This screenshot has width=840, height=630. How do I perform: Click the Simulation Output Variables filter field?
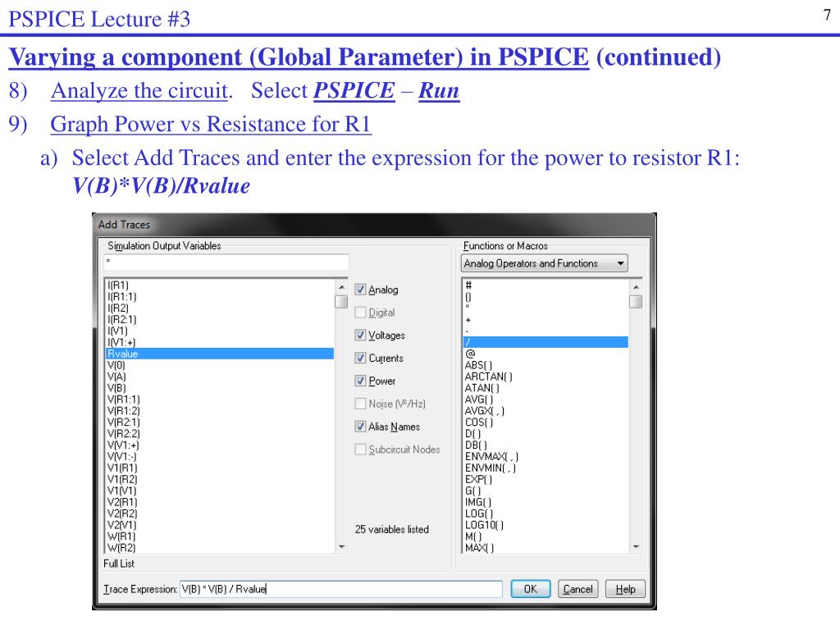(x=226, y=262)
